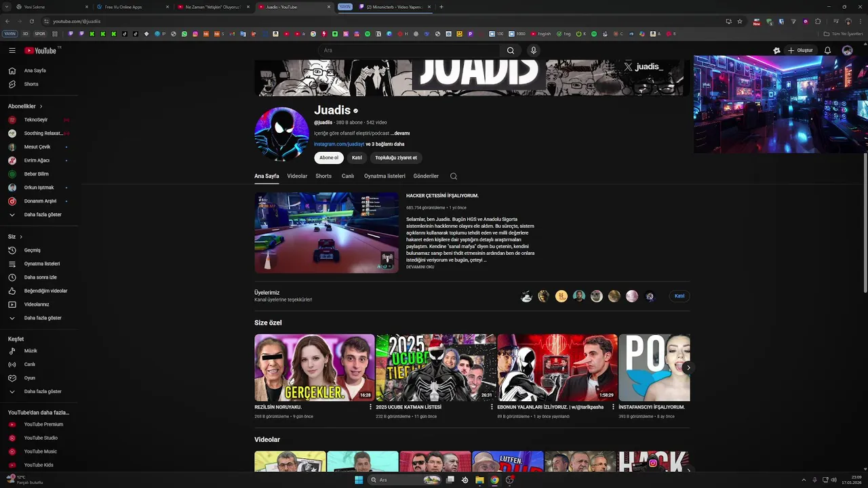
Task: Open File Explorer from the taskbar
Action: (479, 480)
